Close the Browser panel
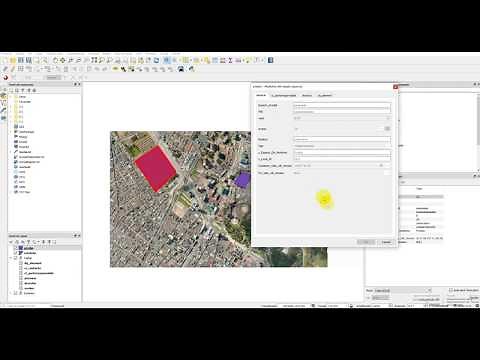This screenshot has width=480, height=360. pyautogui.click(x=79, y=84)
